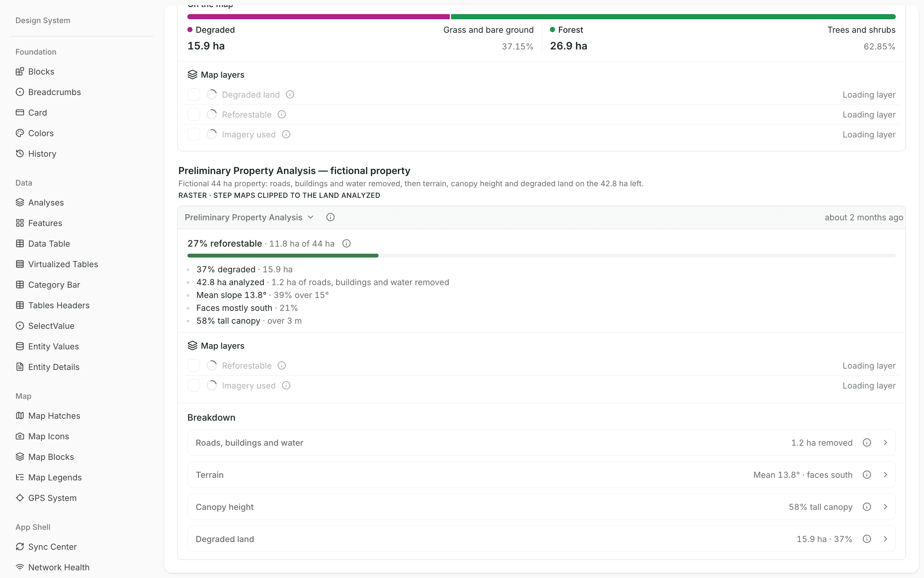Open SelectValue page link
This screenshot has height=578, width=924.
51,326
